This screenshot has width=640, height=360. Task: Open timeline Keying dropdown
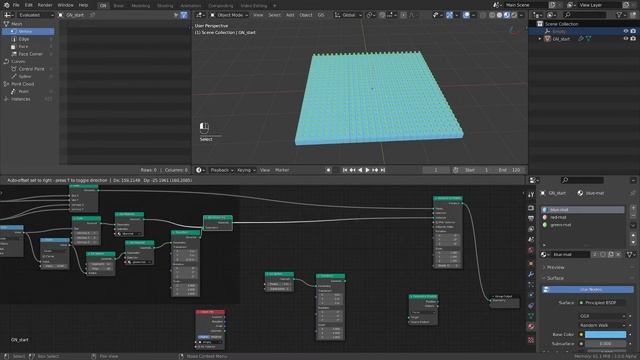pos(246,170)
